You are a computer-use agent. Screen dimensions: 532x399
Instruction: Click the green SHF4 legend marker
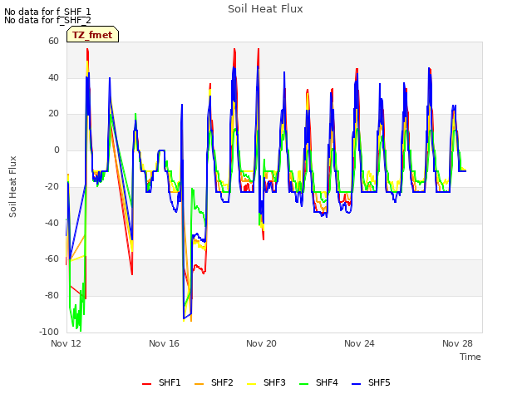click(304, 383)
